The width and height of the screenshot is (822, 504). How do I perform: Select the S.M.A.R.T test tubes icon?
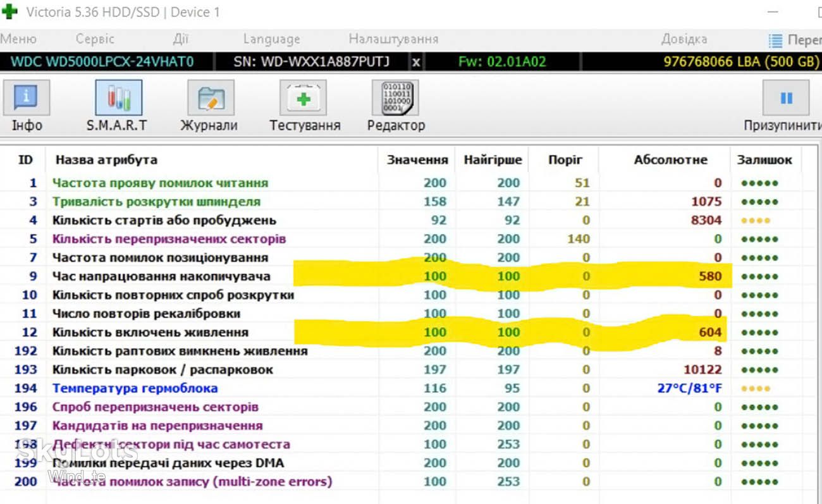(119, 97)
